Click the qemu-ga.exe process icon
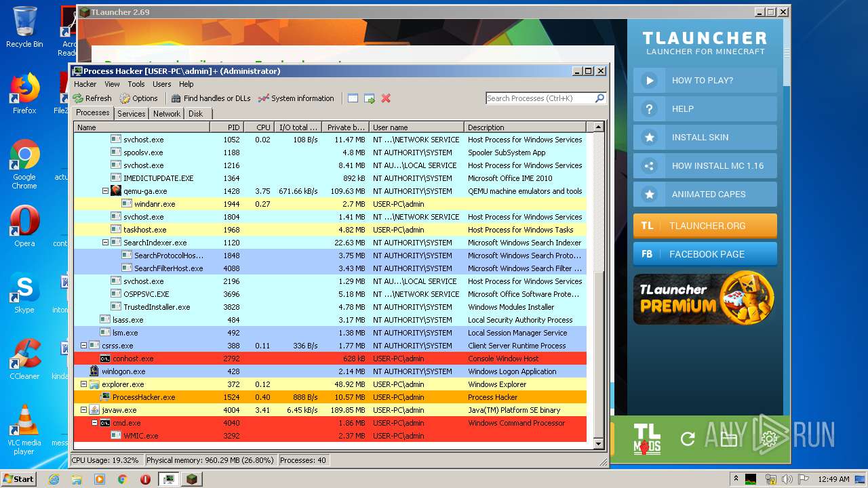This screenshot has width=868, height=488. [x=116, y=191]
